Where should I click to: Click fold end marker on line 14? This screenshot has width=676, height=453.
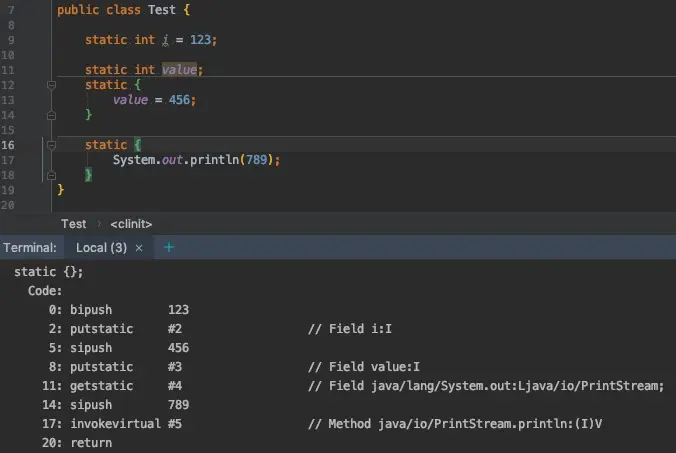[51, 115]
